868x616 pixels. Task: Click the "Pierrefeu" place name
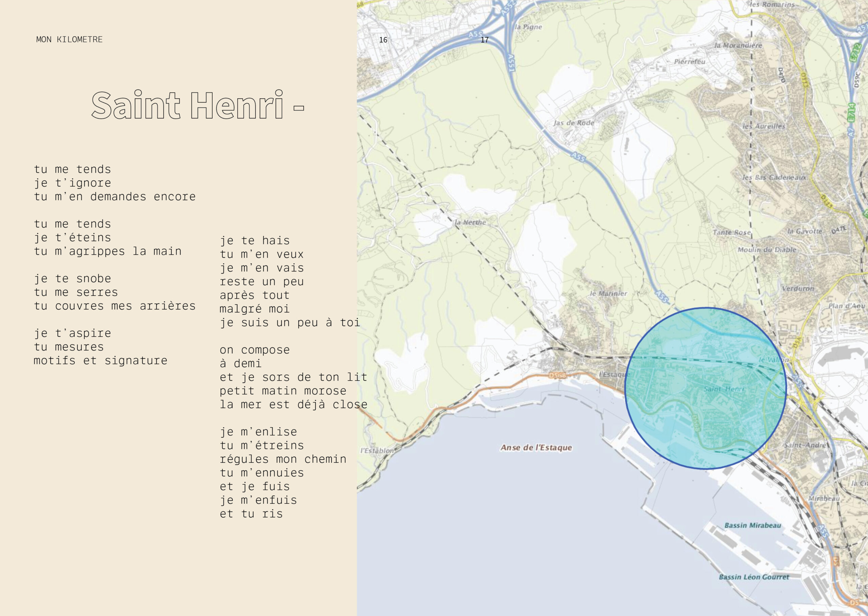click(x=689, y=61)
